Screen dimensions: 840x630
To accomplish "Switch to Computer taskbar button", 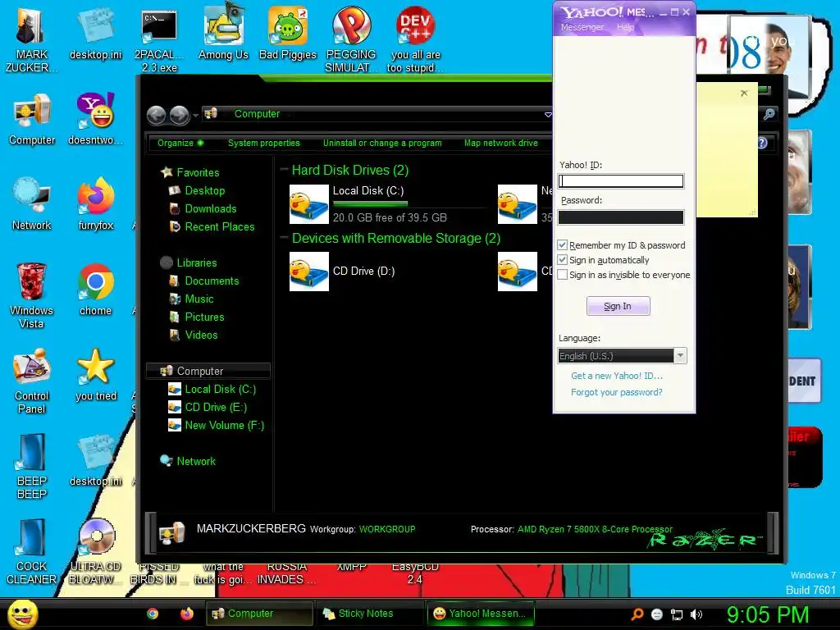I will 259,614.
